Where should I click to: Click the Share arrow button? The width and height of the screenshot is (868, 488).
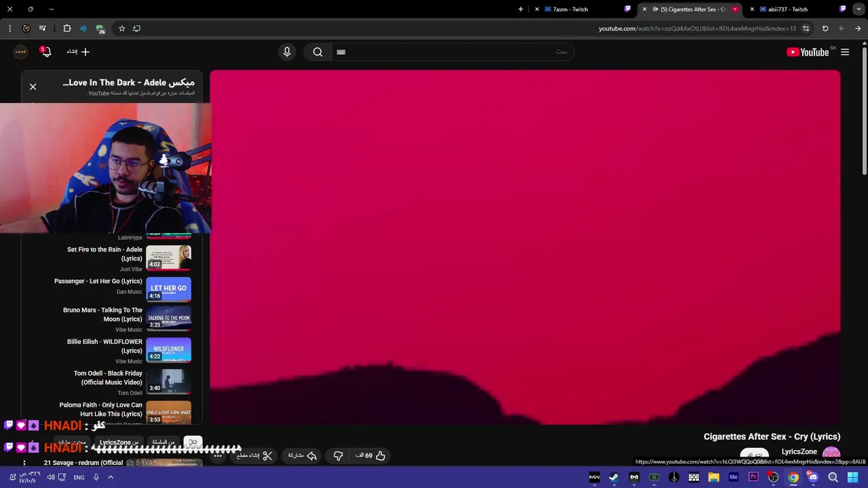302,455
